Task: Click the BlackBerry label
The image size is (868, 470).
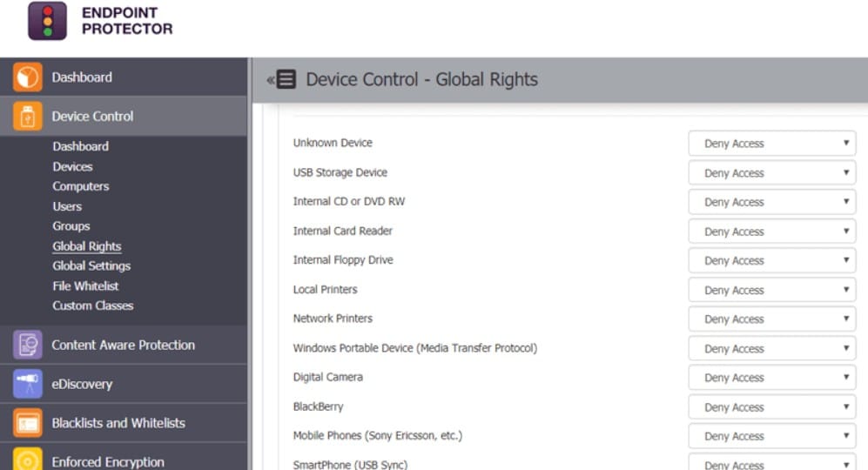Action: click(x=319, y=406)
